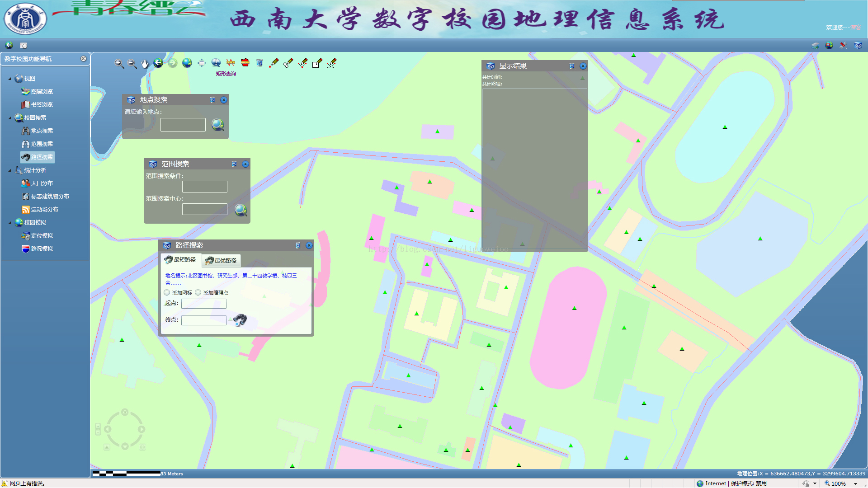Run the route search binoculars button

(x=240, y=320)
